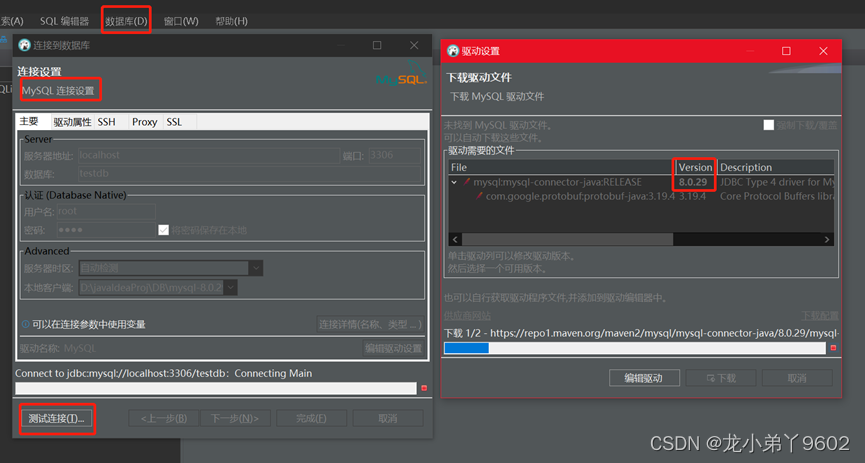Click 取消 in the 连接到数据库 dialog

388,418
